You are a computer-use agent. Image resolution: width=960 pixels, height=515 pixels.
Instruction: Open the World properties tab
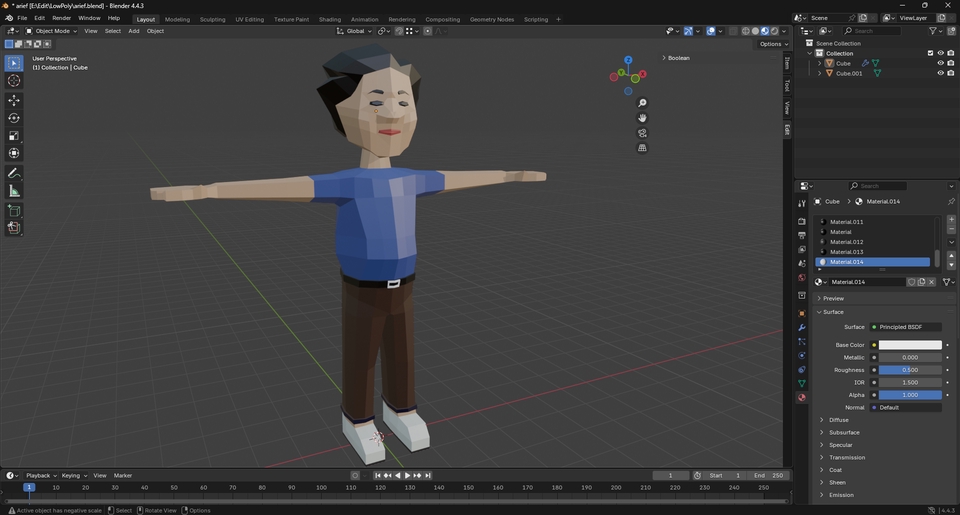pyautogui.click(x=801, y=277)
